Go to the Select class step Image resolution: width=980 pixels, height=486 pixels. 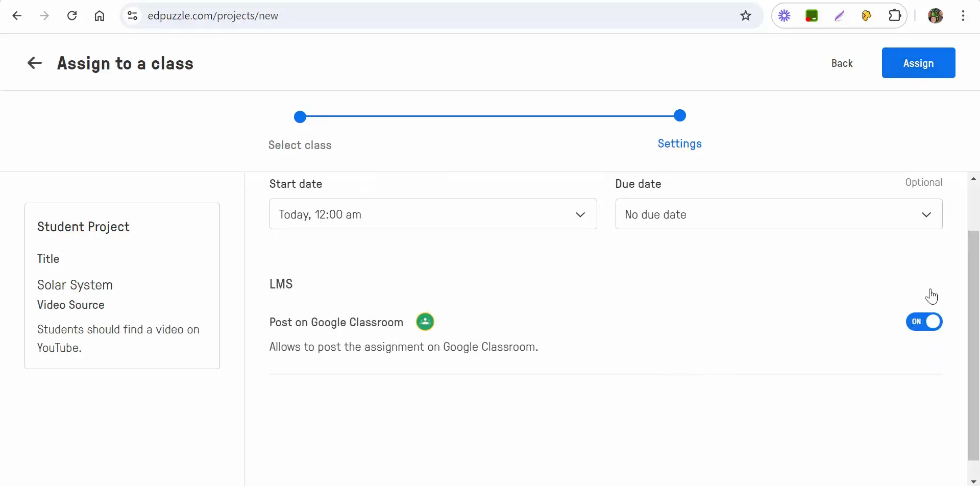coord(300,145)
